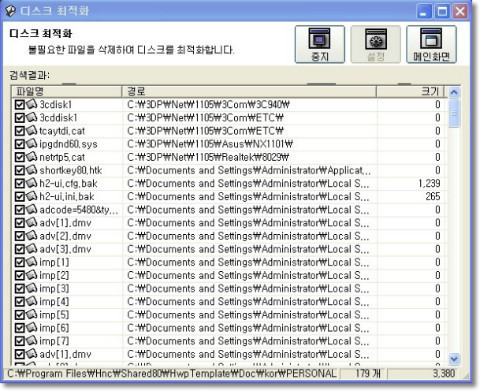Viewport: 480px width, 391px height.
Task: Click file icon of netrtp5.cat
Action: (x=31, y=157)
